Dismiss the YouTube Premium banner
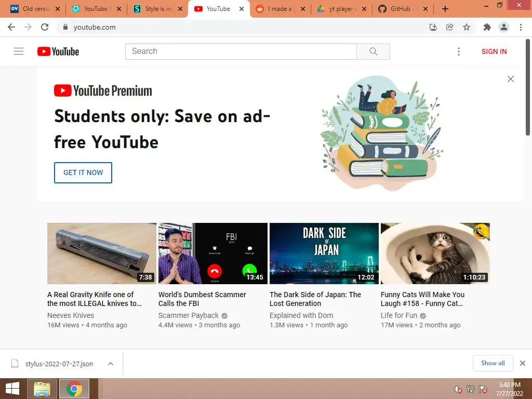 tap(511, 79)
